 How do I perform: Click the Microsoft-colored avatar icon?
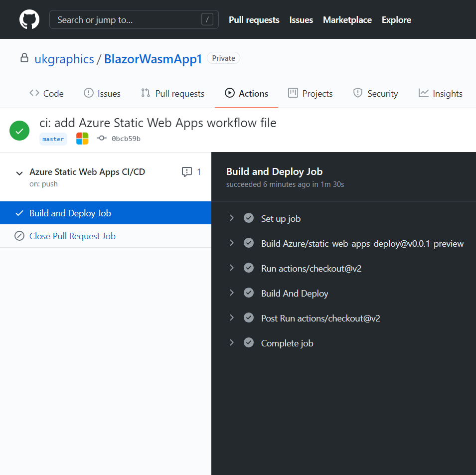pyautogui.click(x=82, y=139)
